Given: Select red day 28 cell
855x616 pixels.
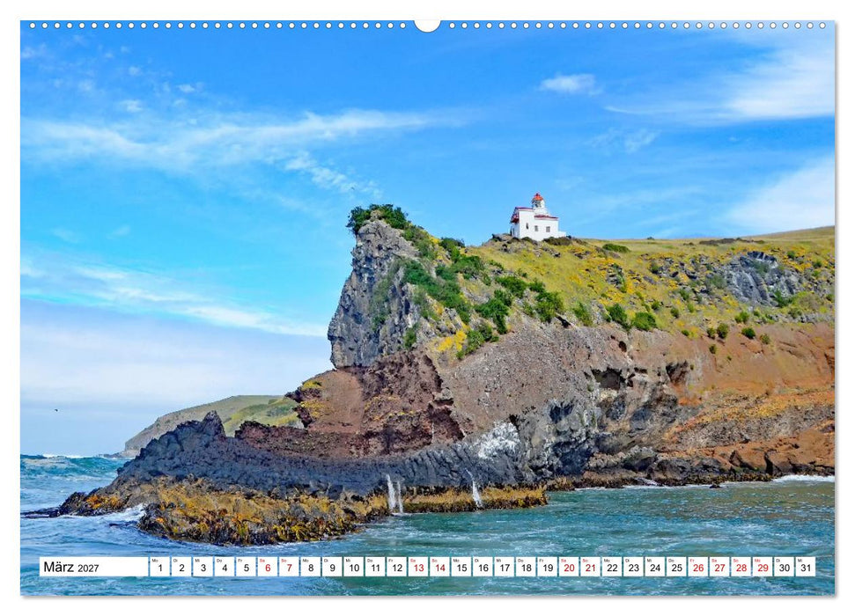Looking at the screenshot, I should coord(741,567).
